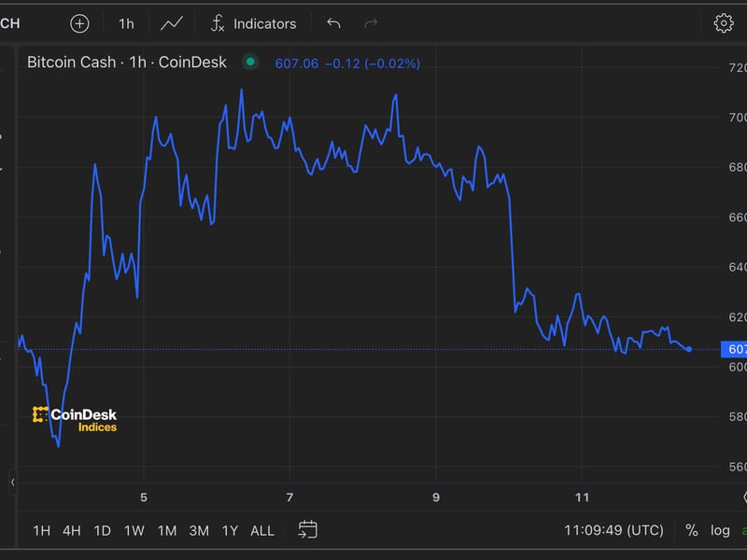This screenshot has height=560, width=747.
Task: Click the redo arrow icon
Action: point(371,23)
